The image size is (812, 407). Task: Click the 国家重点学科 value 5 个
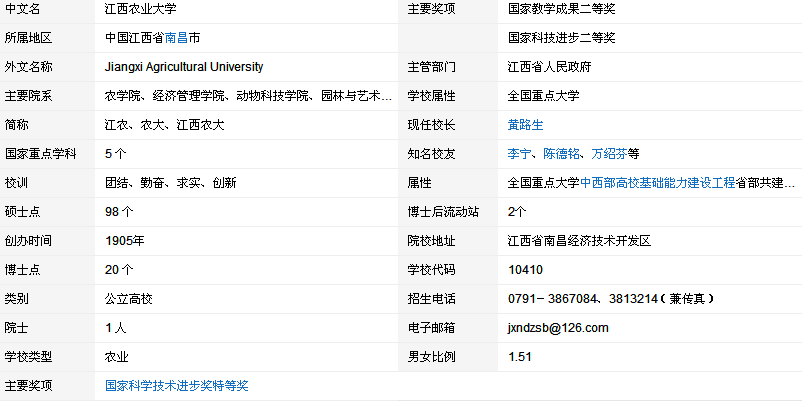coord(115,154)
